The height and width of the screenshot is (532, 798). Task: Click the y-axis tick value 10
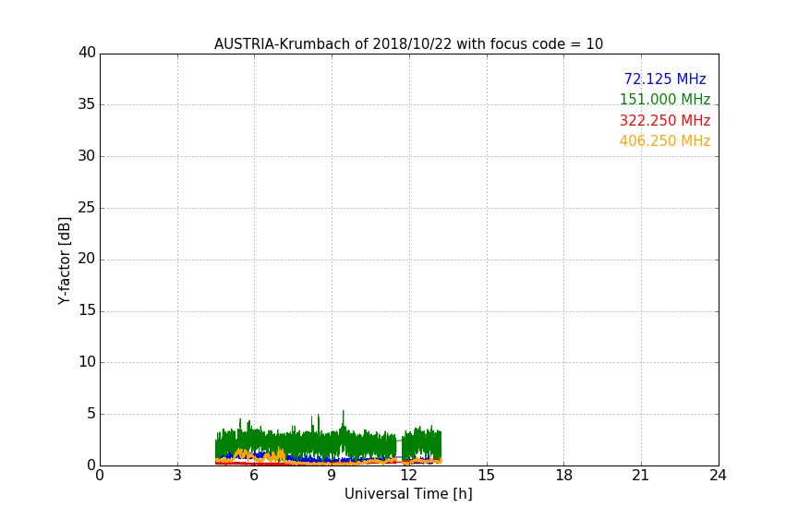coord(87,362)
